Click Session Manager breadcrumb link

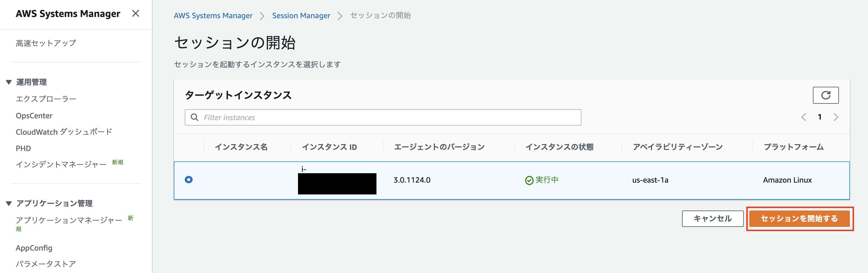301,15
